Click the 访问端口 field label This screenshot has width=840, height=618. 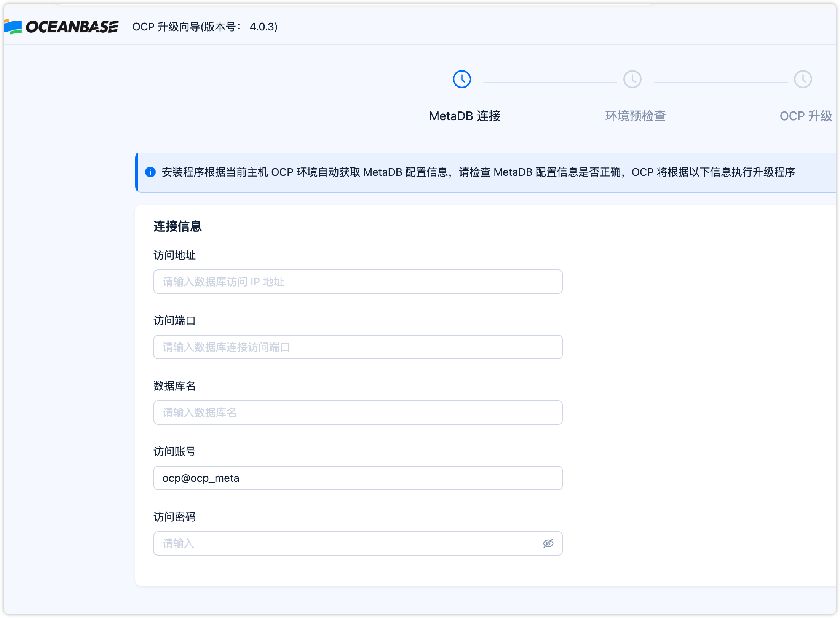(x=174, y=320)
